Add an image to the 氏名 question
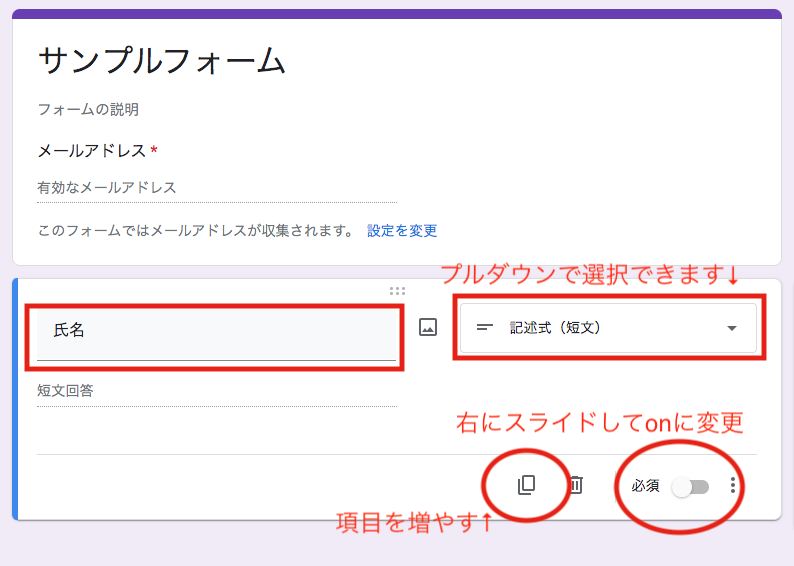Image resolution: width=794 pixels, height=566 pixels. 428,327
